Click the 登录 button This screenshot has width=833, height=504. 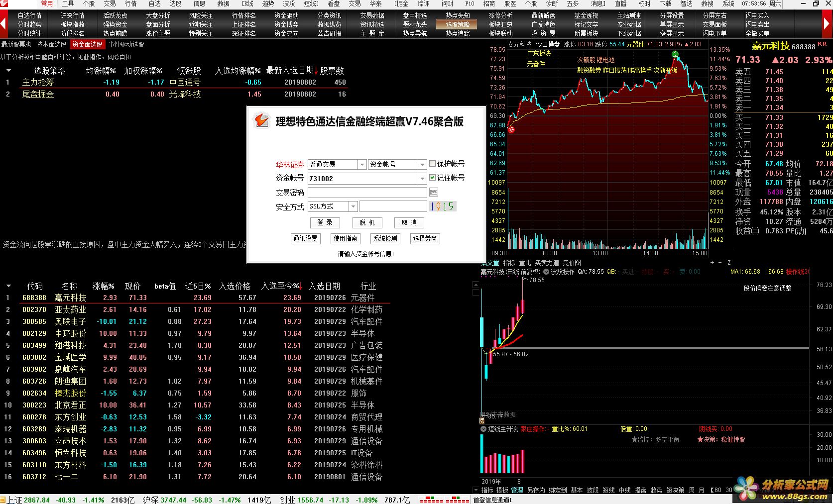point(325,222)
